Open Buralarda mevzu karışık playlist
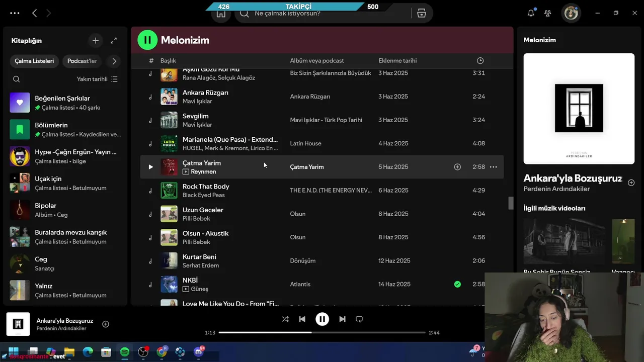This screenshot has height=362, width=644. [x=65, y=237]
